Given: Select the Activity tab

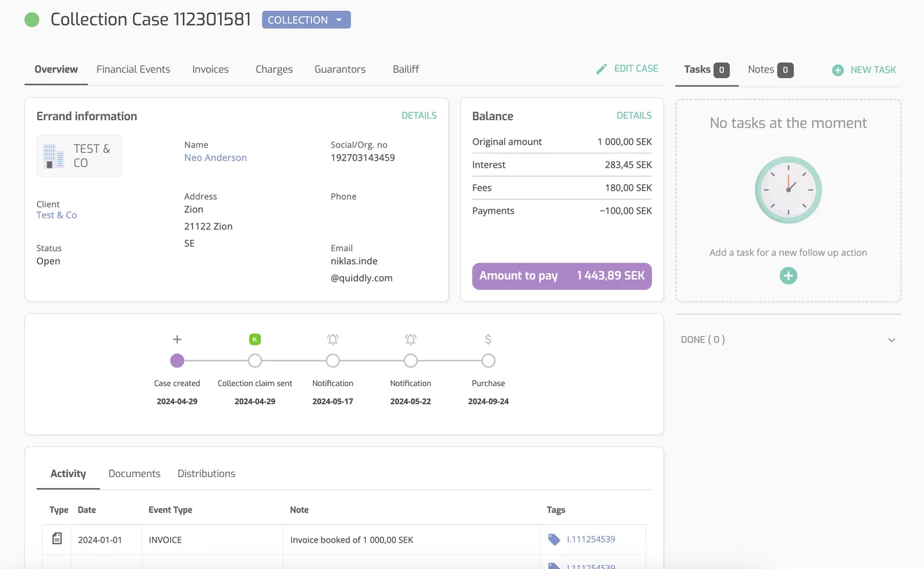Looking at the screenshot, I should pos(68,473).
